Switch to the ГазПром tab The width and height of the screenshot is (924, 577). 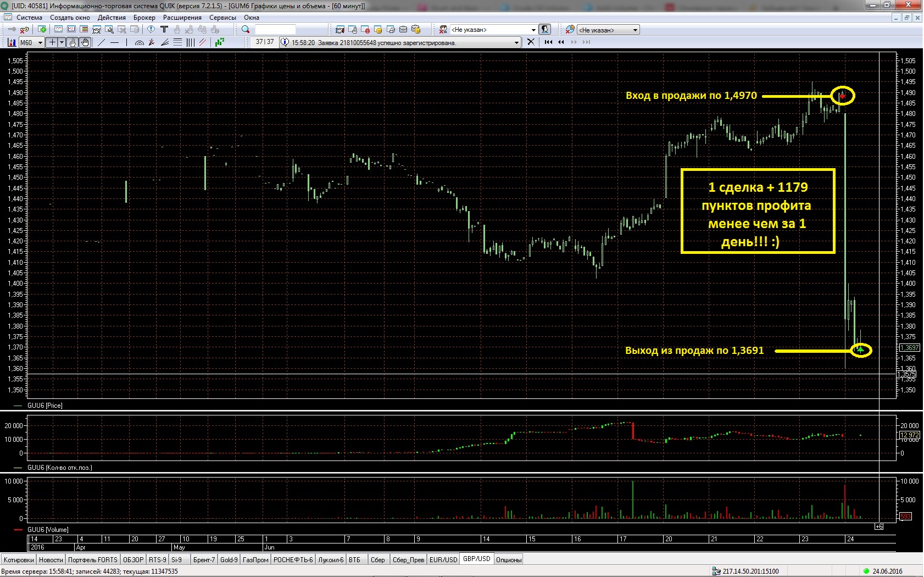point(255,559)
